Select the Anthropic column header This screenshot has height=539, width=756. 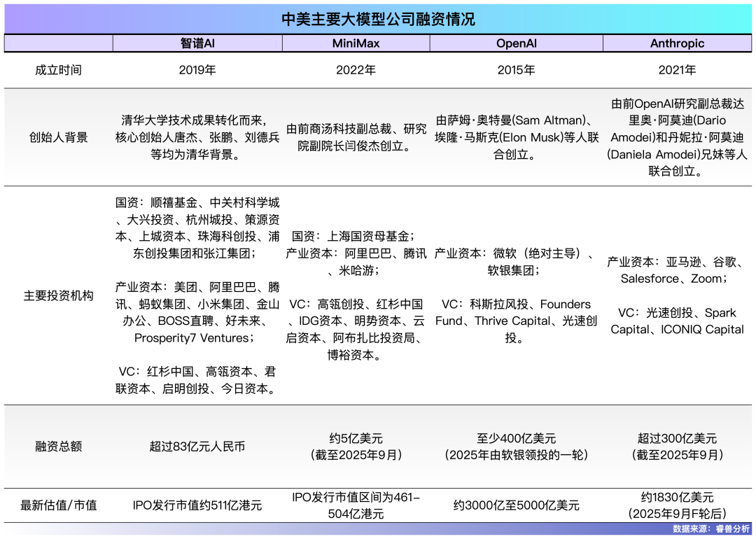tap(677, 43)
